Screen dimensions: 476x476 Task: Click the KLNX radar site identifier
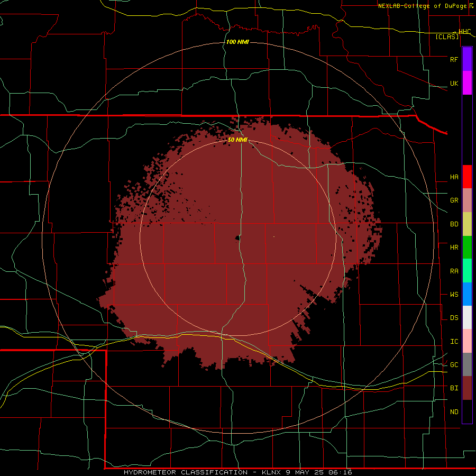[x=272, y=472]
